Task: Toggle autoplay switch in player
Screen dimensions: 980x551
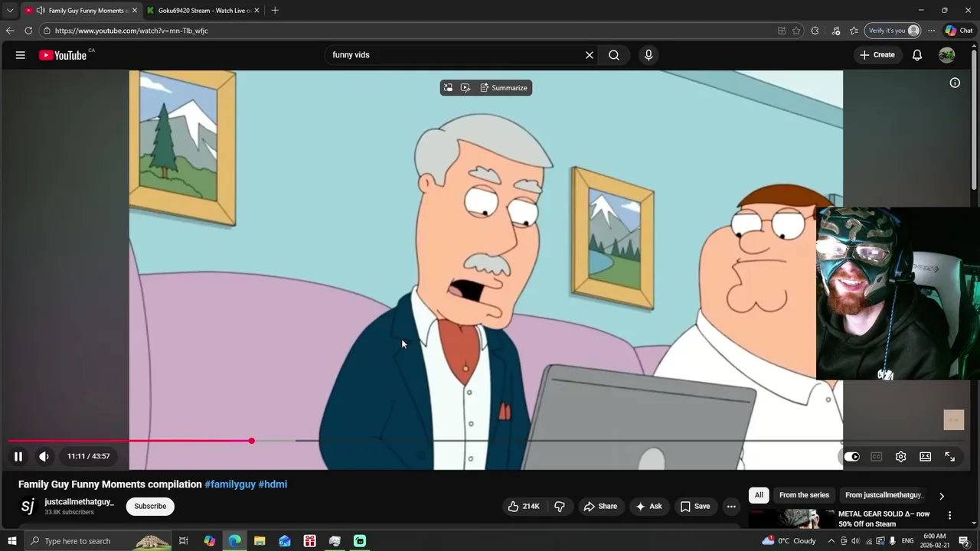Action: (852, 457)
